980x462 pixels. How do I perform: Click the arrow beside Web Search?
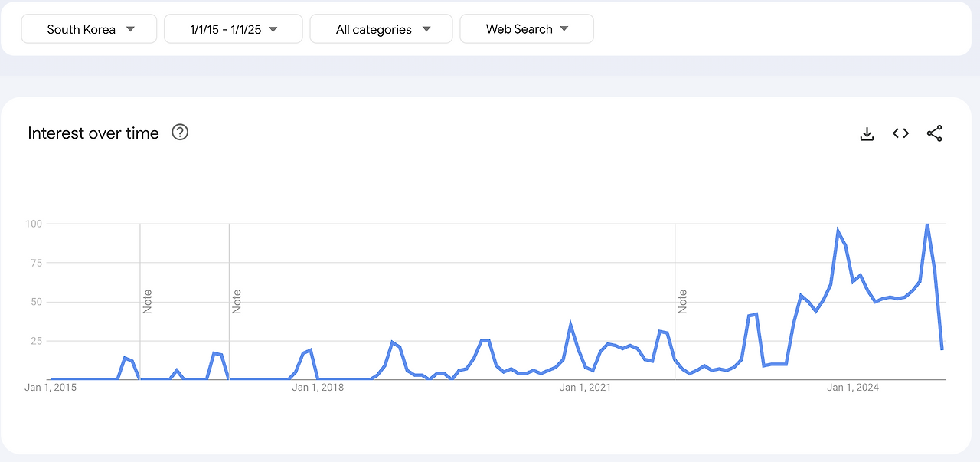point(564,29)
